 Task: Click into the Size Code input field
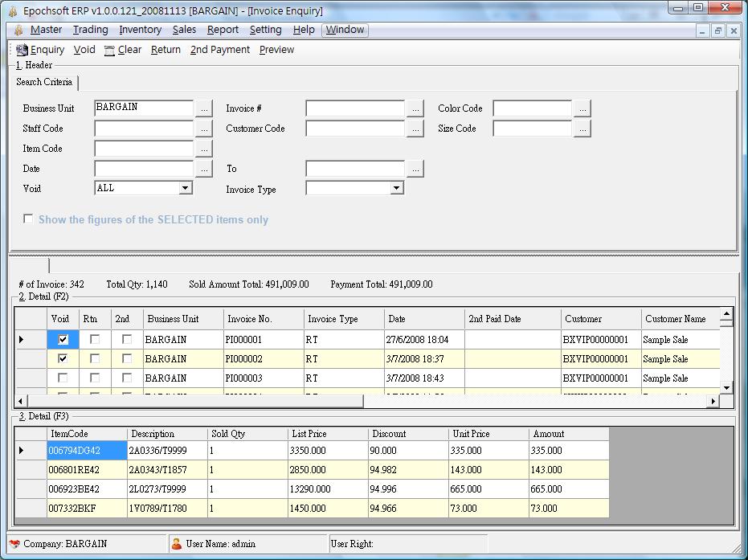(532, 129)
